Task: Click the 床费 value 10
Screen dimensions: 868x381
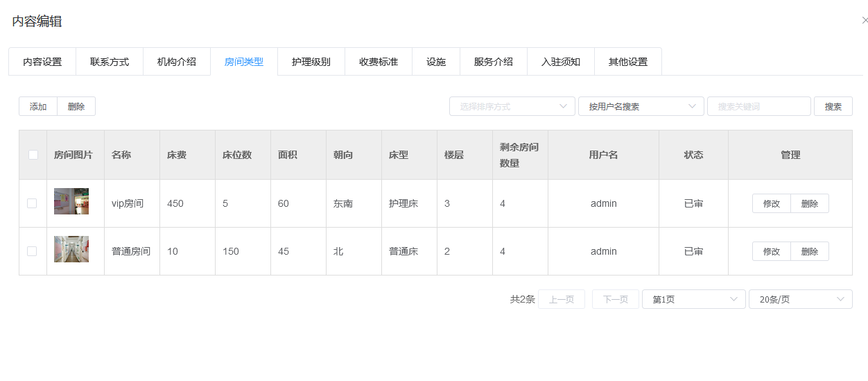Action: (173, 251)
